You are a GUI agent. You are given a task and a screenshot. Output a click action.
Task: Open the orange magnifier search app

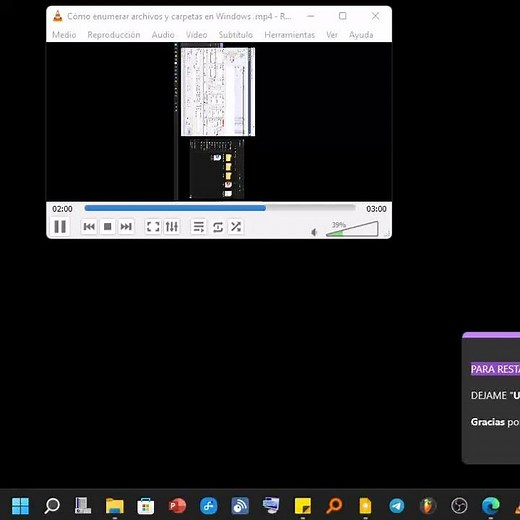(x=334, y=506)
